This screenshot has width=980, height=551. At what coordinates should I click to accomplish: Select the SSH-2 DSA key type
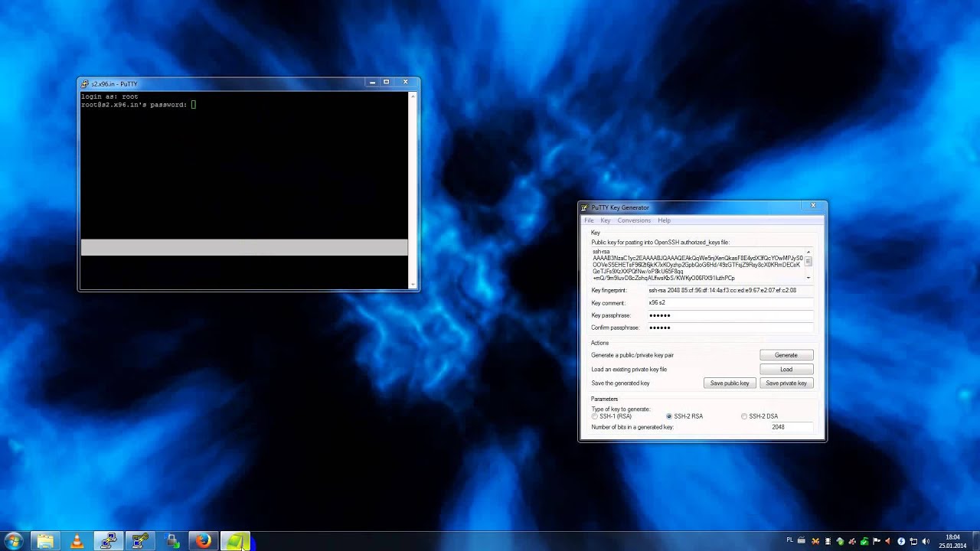click(x=759, y=416)
